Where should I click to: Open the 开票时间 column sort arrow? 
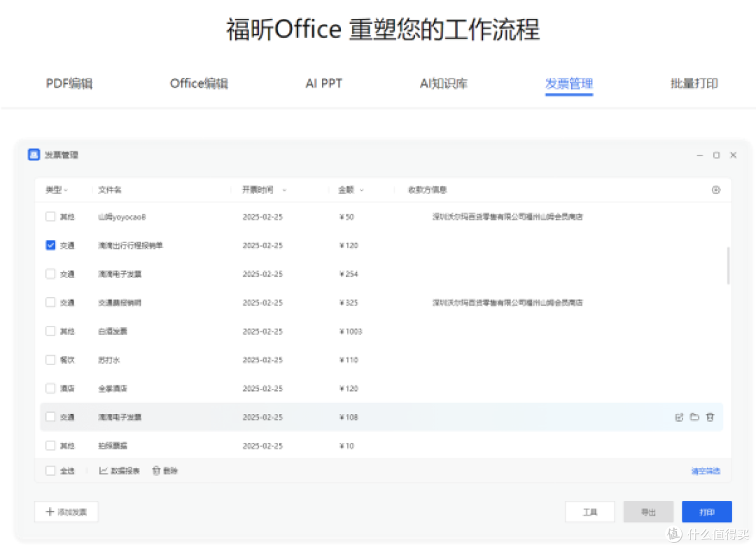point(284,190)
